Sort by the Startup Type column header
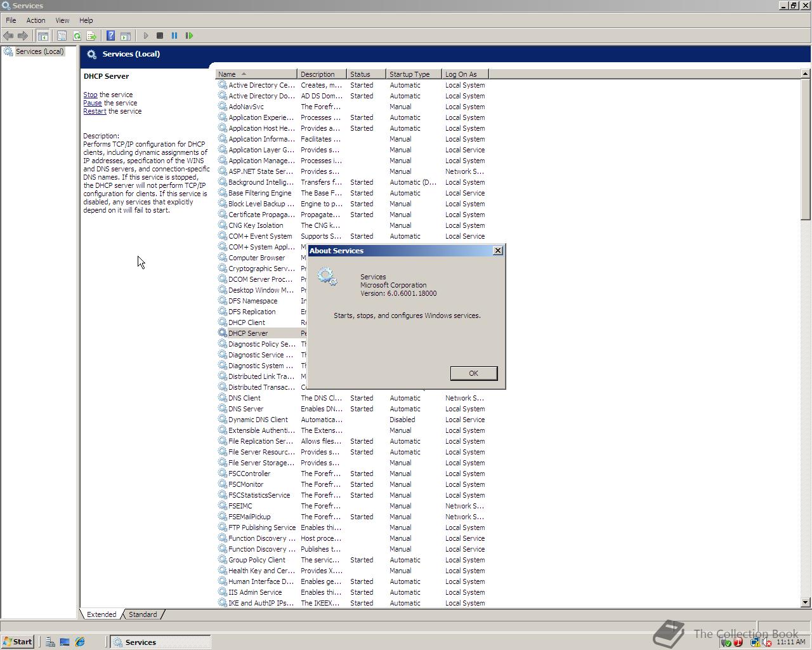Screen dimensions: 812x650 [414, 74]
